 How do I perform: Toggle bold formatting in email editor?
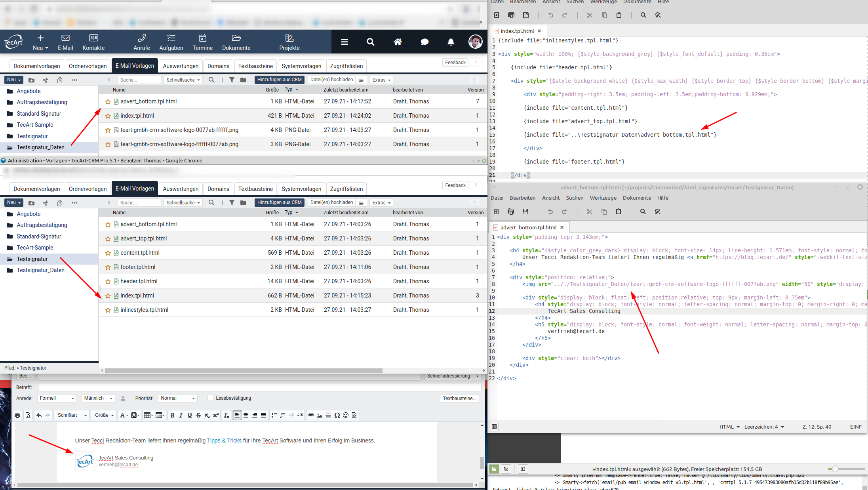click(172, 415)
